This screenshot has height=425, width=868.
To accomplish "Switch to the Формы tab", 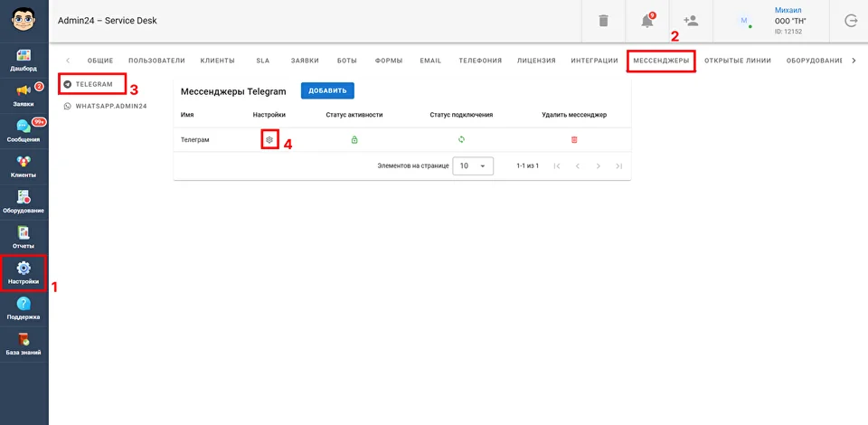I will click(x=389, y=61).
